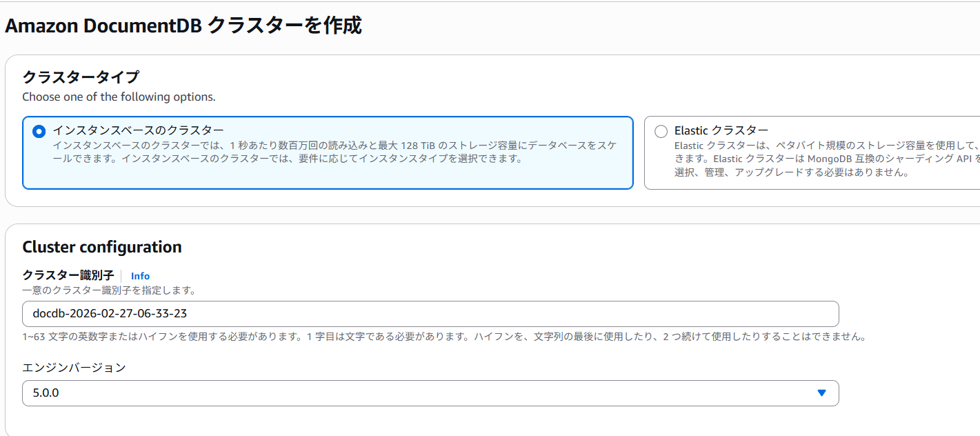This screenshot has height=436, width=980.
Task: Click the Cluster configuration section heading
Action: pyautogui.click(x=101, y=246)
